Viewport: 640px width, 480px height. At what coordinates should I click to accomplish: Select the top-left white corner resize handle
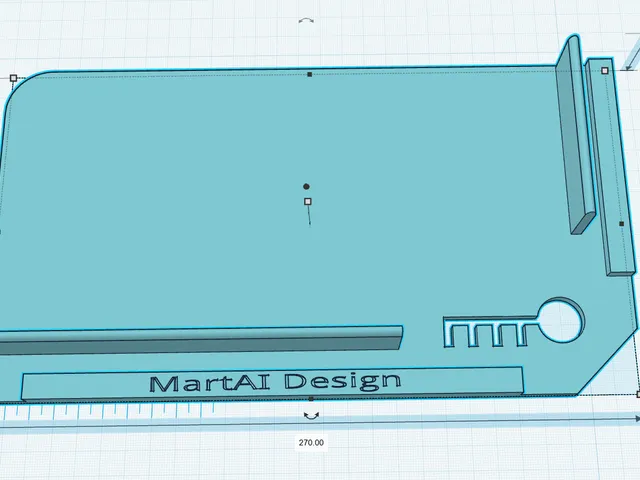[x=13, y=78]
